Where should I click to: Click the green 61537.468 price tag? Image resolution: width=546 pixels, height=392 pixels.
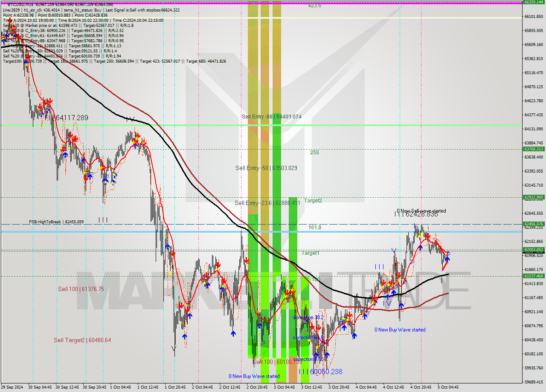coord(534,276)
